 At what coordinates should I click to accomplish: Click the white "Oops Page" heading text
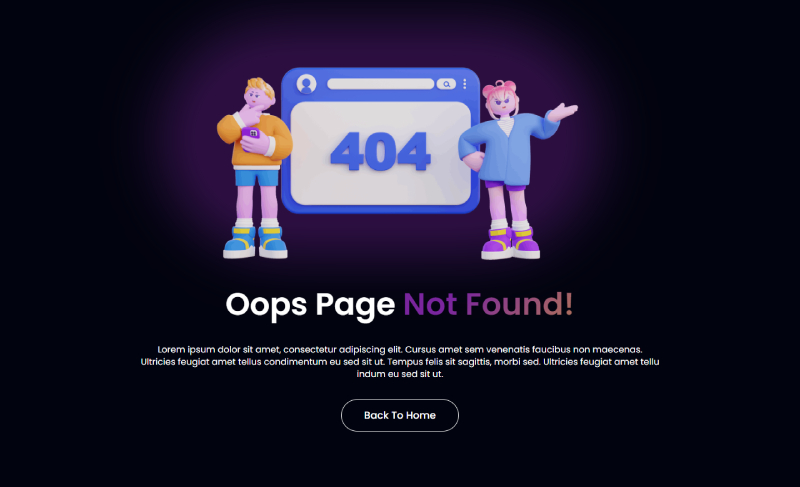pyautogui.click(x=310, y=305)
